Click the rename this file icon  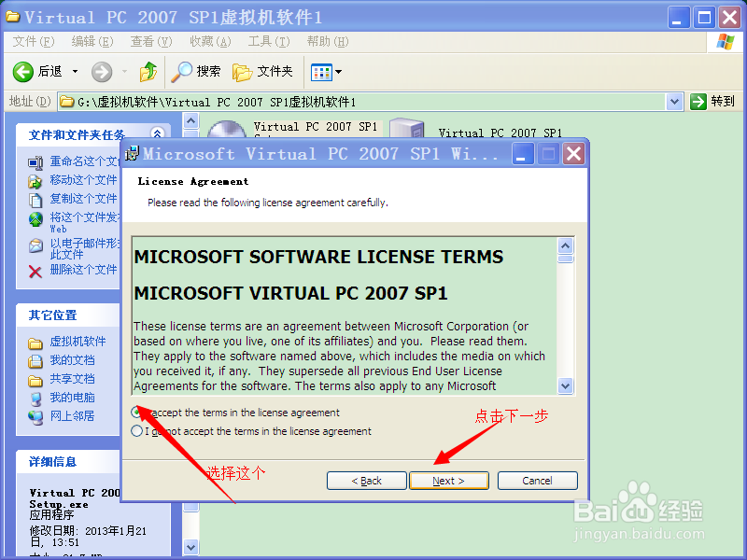(x=35, y=162)
